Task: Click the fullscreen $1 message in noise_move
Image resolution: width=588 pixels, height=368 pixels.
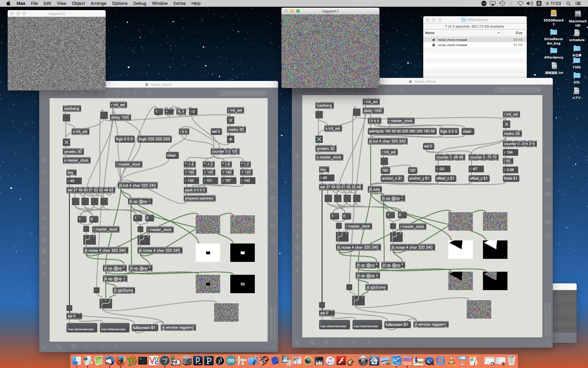Action: 396,324
